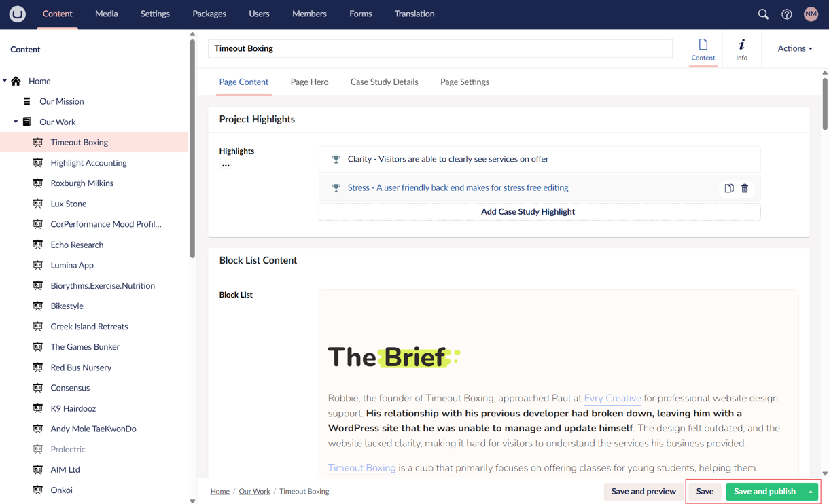The image size is (829, 504).
Task: Copy the Stress highlight entry
Action: coord(728,188)
